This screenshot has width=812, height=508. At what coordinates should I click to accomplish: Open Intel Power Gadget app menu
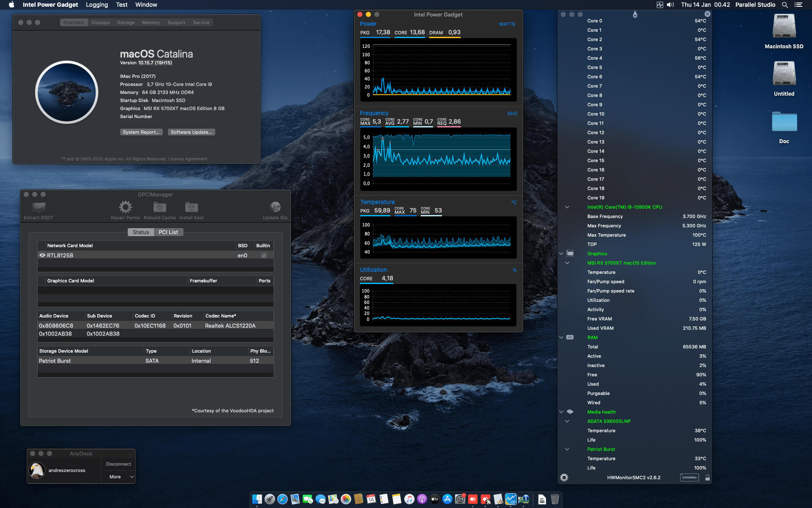pyautogui.click(x=50, y=5)
